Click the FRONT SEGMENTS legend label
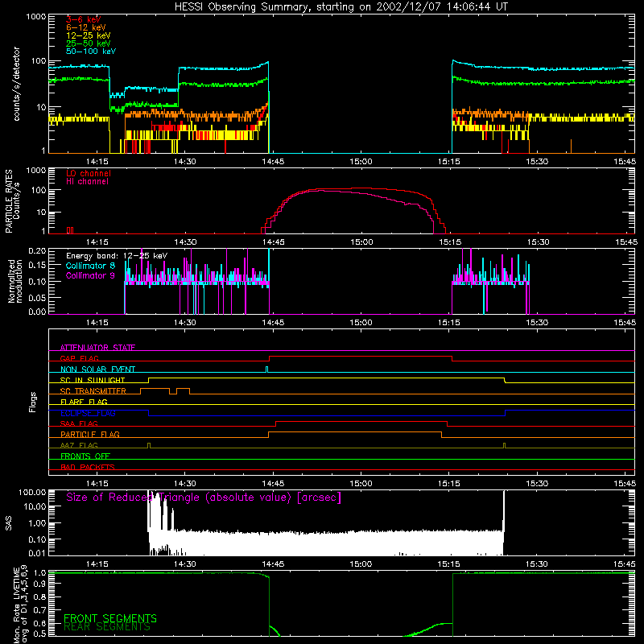 coord(110,618)
